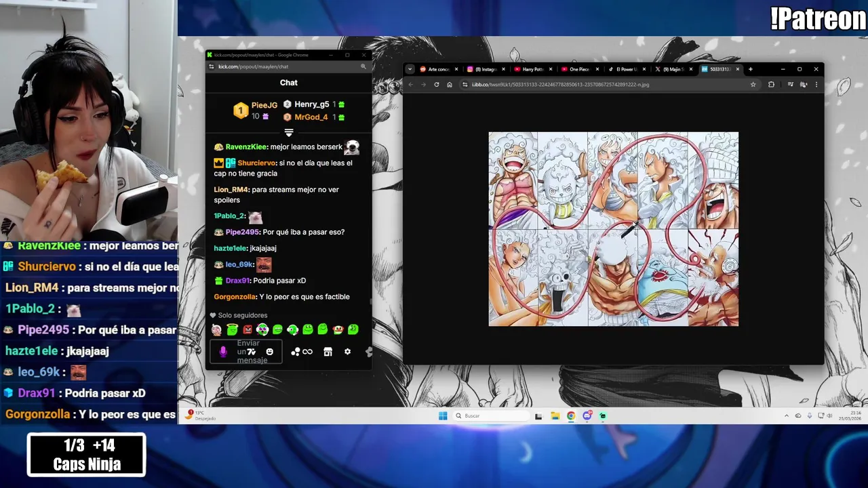Show hidden system tray icons chevron
The width and height of the screenshot is (868, 488).
(x=787, y=415)
